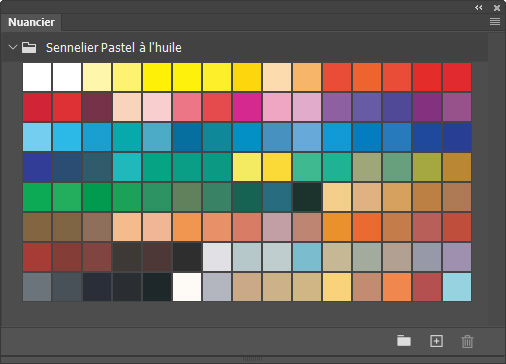
Task: Pick the first white swatch
Action: click(x=37, y=77)
